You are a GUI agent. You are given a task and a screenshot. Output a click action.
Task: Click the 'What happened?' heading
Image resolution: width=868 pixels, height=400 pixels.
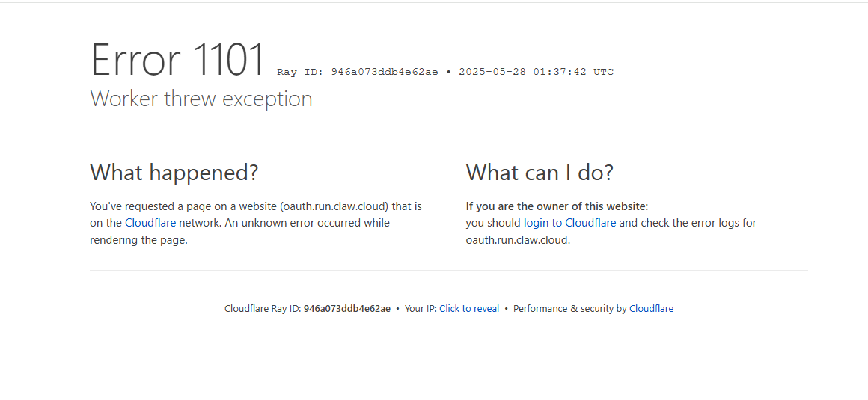pos(174,173)
